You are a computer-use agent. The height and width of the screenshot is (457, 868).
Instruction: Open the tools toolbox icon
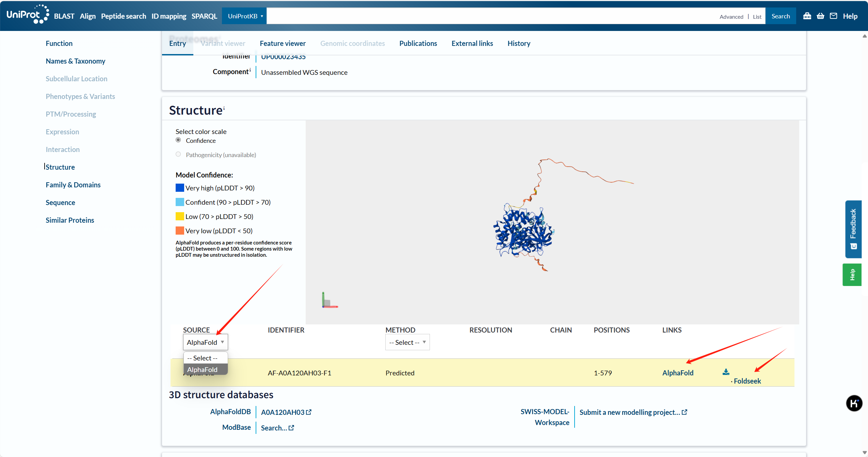coord(807,16)
